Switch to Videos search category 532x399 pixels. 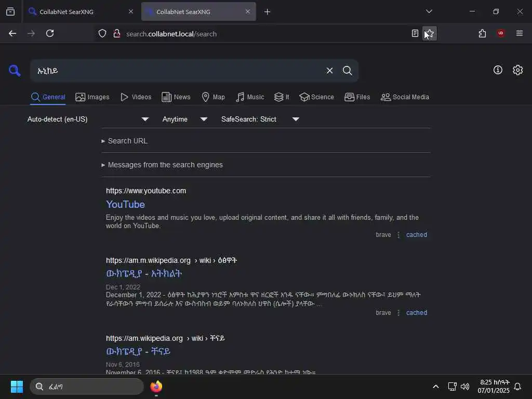136,97
